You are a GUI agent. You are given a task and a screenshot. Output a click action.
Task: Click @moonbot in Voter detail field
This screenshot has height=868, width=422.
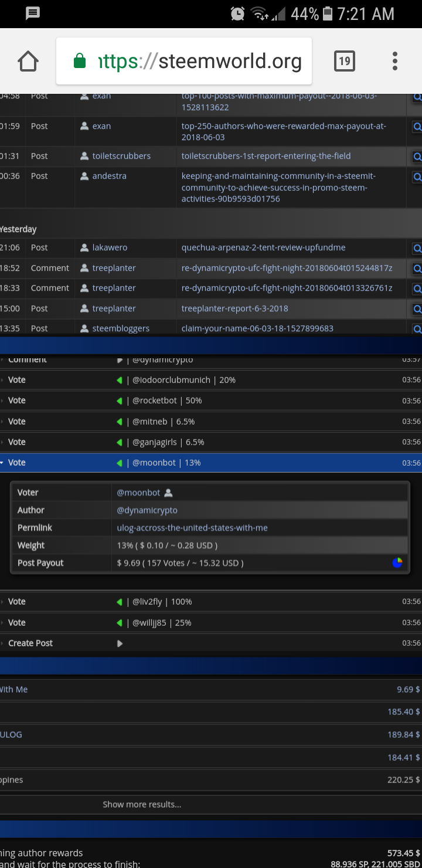pyautogui.click(x=138, y=493)
